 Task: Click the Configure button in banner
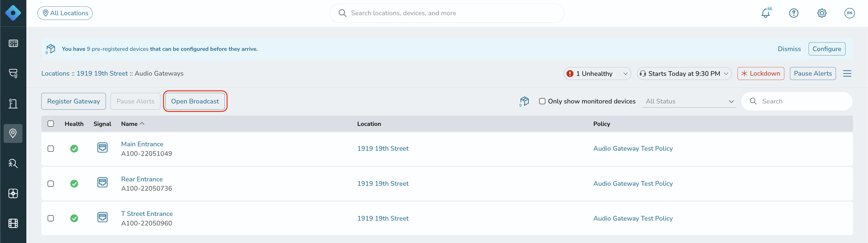pyautogui.click(x=827, y=49)
